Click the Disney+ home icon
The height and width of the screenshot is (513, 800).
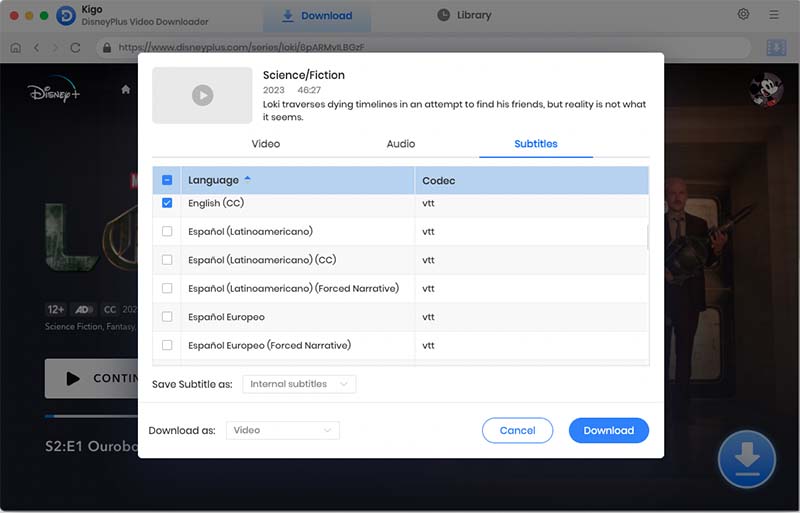126,90
